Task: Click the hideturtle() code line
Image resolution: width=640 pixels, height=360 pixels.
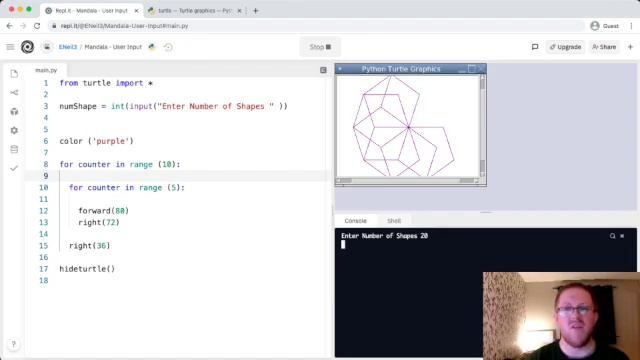Action: [87, 269]
